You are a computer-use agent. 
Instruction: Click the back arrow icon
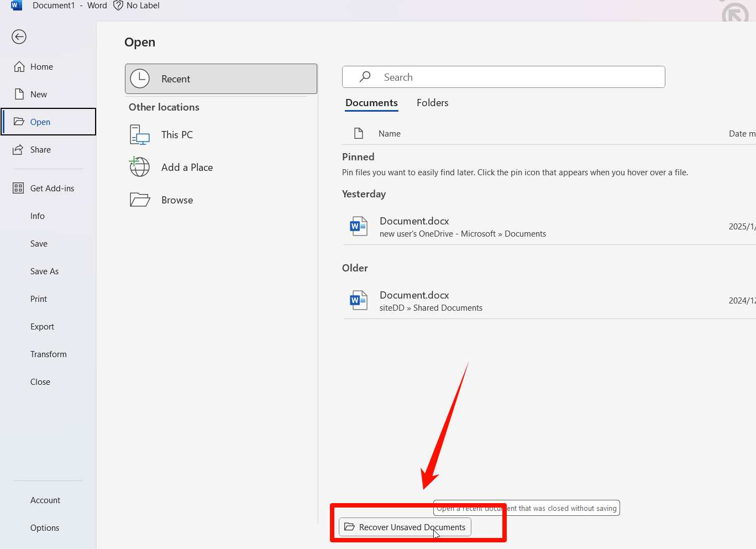pyautogui.click(x=19, y=37)
